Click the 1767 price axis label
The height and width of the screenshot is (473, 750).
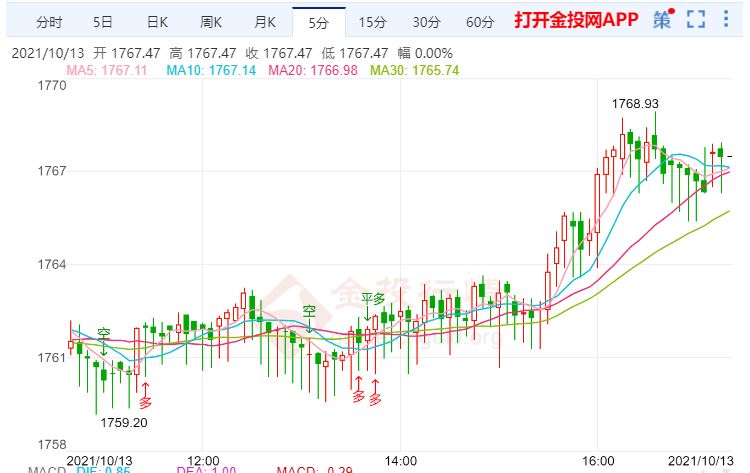52,171
